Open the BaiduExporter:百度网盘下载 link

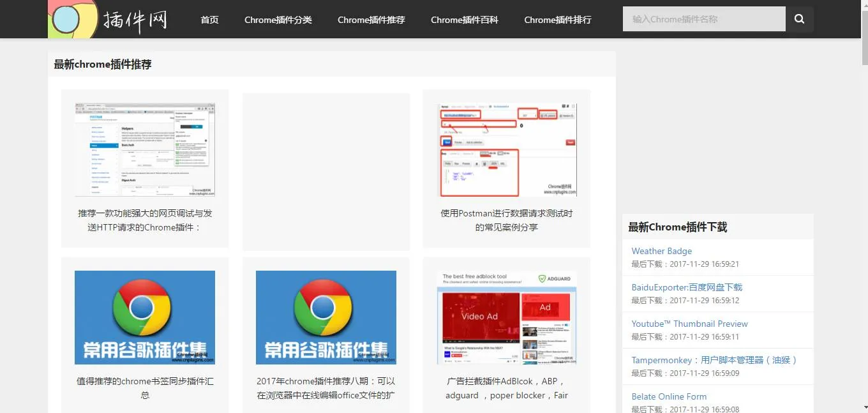[687, 287]
